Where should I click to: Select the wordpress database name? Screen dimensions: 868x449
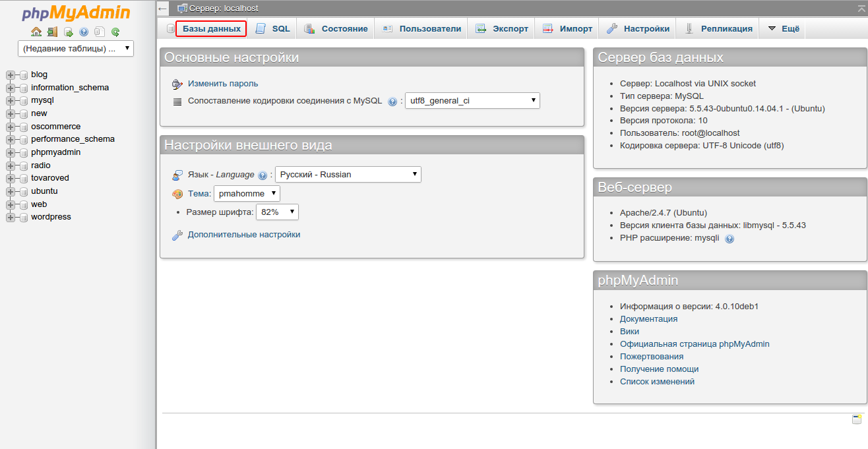click(51, 217)
